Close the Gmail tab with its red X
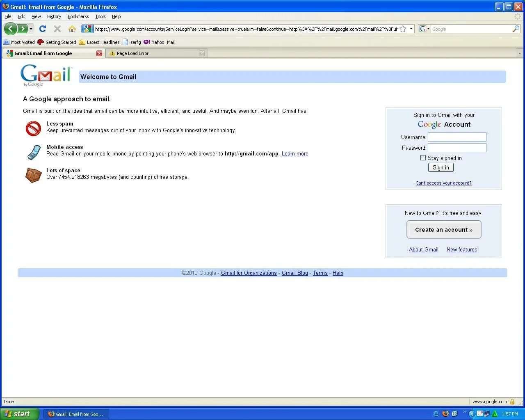 (x=99, y=53)
